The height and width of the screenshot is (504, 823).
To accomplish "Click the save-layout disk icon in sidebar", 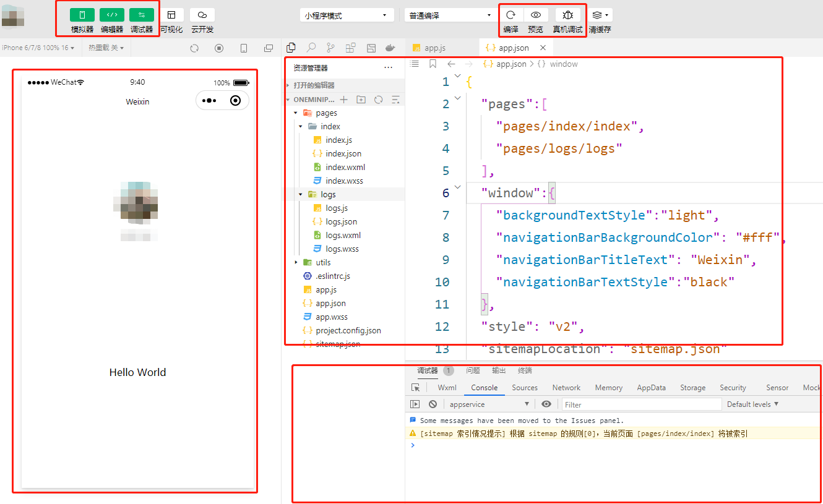I will pos(371,48).
